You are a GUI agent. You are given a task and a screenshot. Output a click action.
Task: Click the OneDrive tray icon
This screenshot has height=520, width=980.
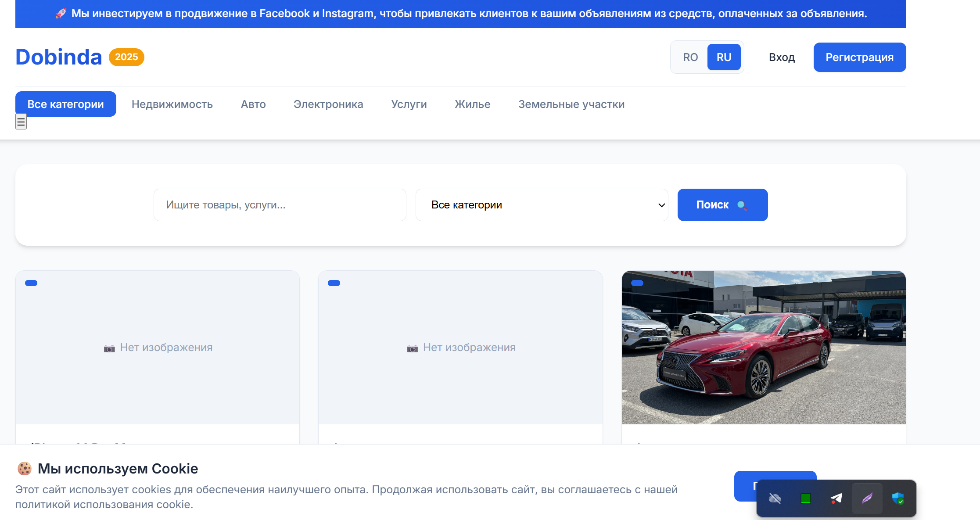[775, 498]
